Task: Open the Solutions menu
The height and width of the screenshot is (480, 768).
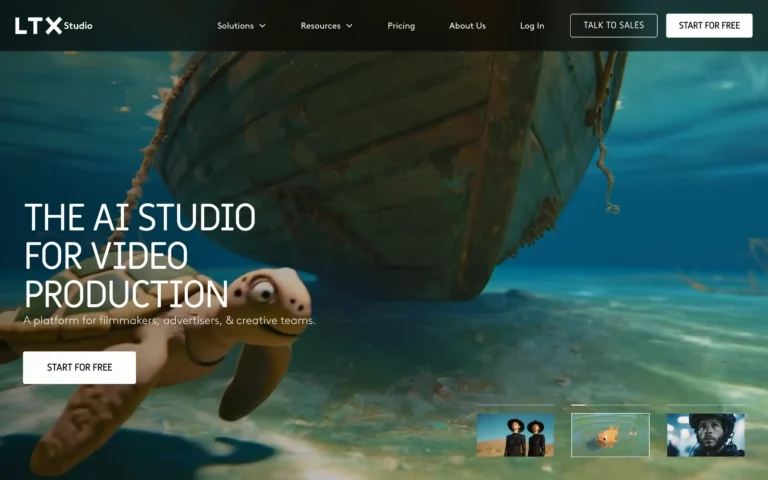Action: coord(235,26)
